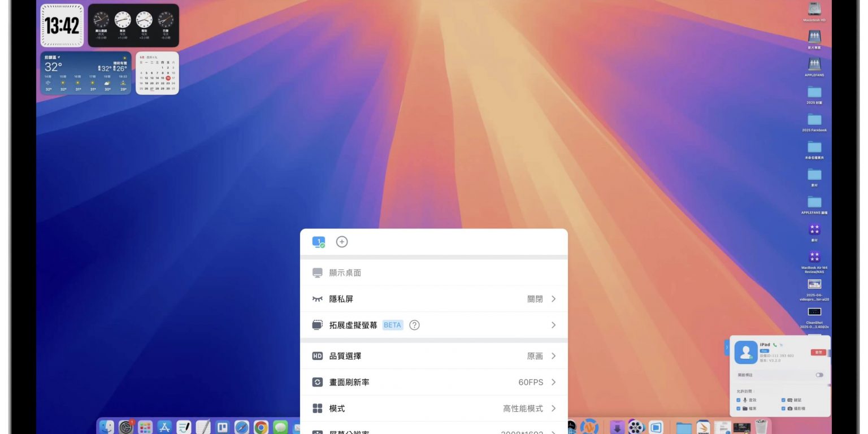Open the Trash in the dock
868x434 pixels.
(761, 427)
